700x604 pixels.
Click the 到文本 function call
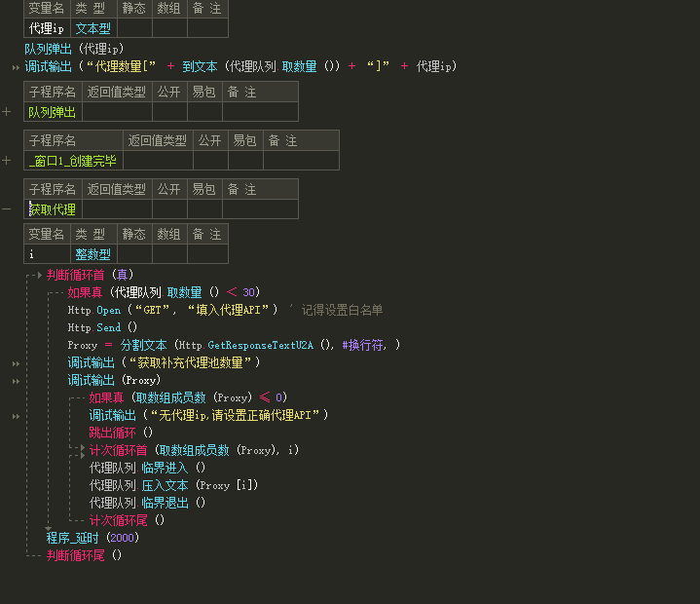coord(200,66)
